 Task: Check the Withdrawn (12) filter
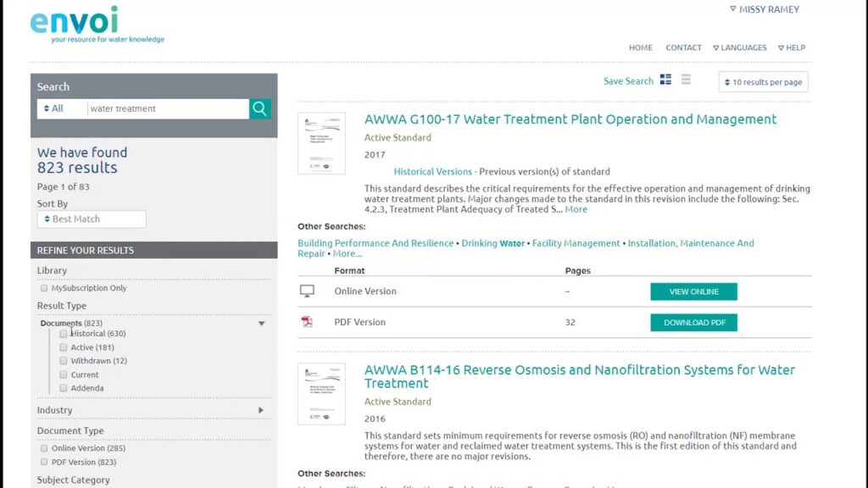click(64, 361)
